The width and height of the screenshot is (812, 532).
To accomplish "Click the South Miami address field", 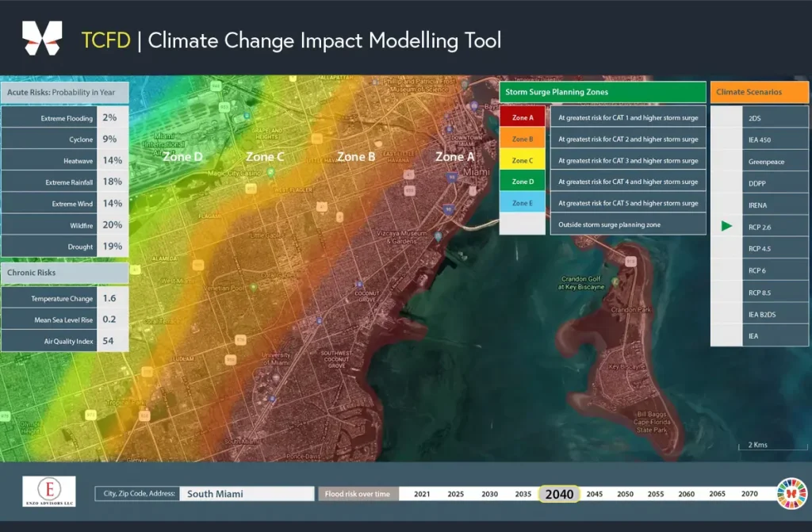I will click(x=247, y=494).
